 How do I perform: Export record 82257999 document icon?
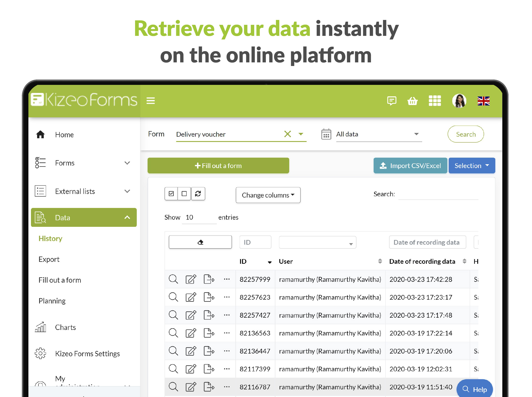[x=209, y=279]
